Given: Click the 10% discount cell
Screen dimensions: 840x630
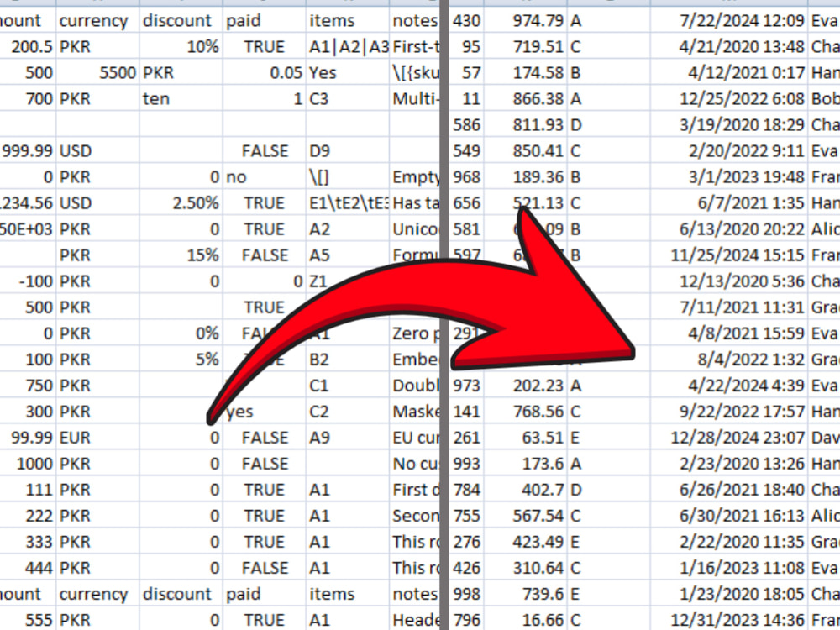Looking at the screenshot, I should click(181, 46).
